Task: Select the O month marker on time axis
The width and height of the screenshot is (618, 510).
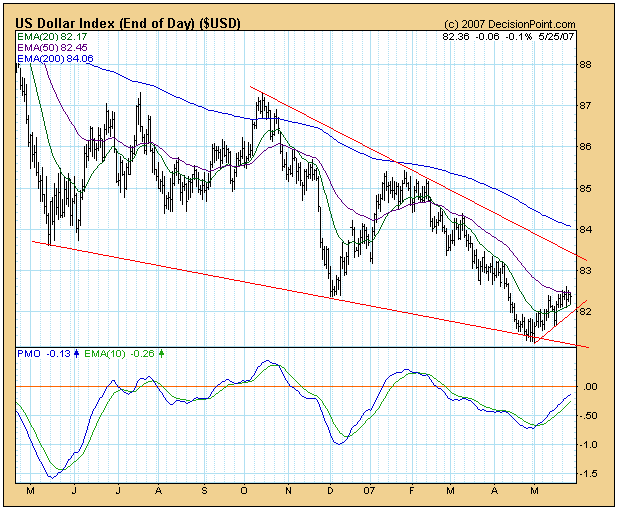Action: (x=247, y=493)
